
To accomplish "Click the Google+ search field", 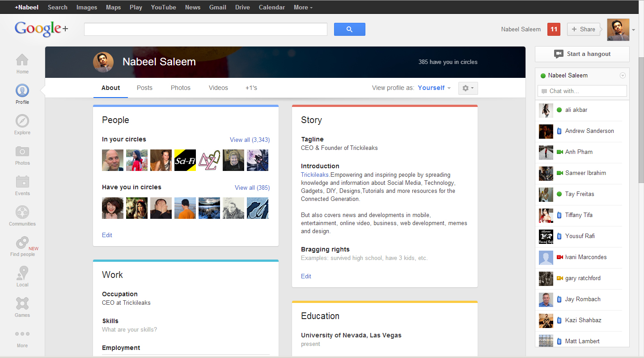I will 206,30.
